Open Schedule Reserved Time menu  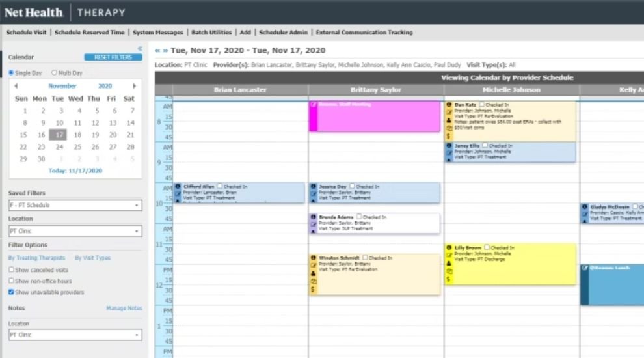click(90, 33)
